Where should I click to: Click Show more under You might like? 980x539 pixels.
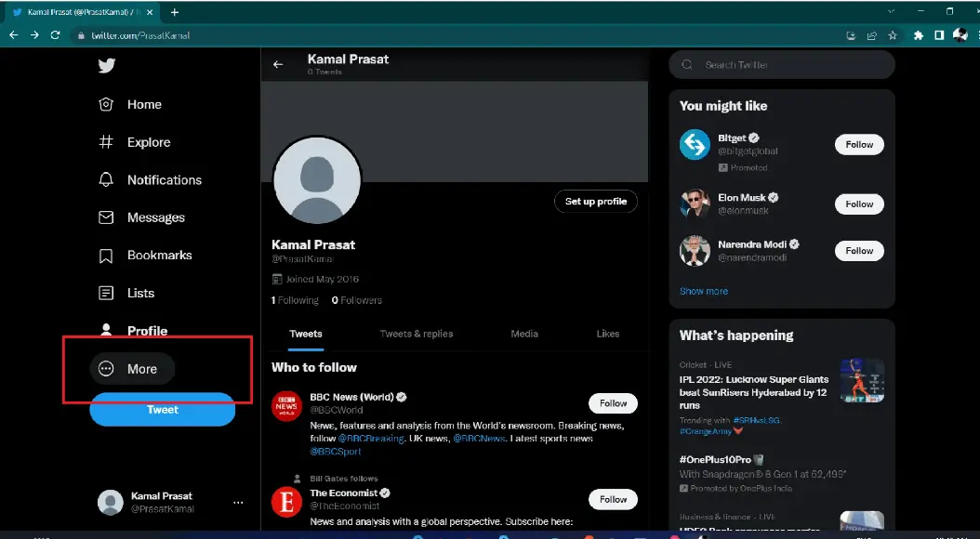[x=704, y=291]
